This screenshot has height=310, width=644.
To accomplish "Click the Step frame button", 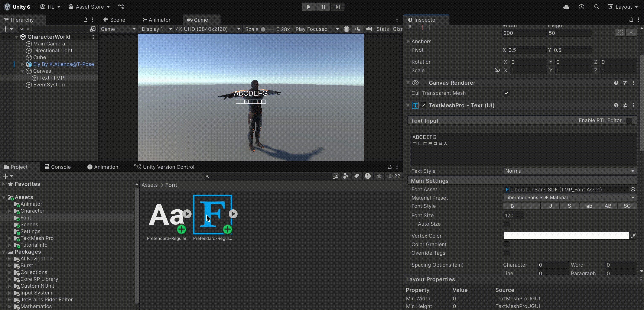I will tap(338, 7).
